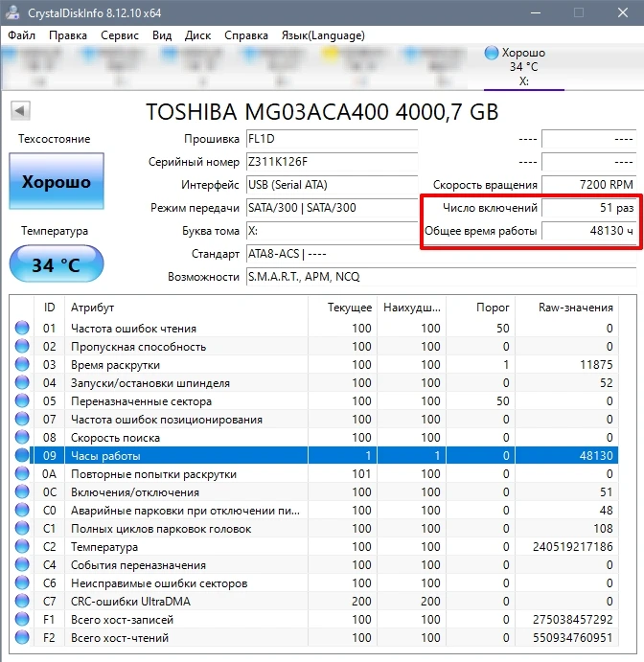
Task: Click the status icon of attribute 05
Action: pyautogui.click(x=22, y=400)
